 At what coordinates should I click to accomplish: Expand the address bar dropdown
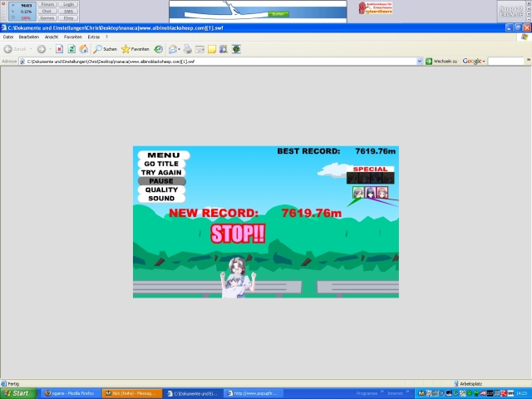pos(419,61)
